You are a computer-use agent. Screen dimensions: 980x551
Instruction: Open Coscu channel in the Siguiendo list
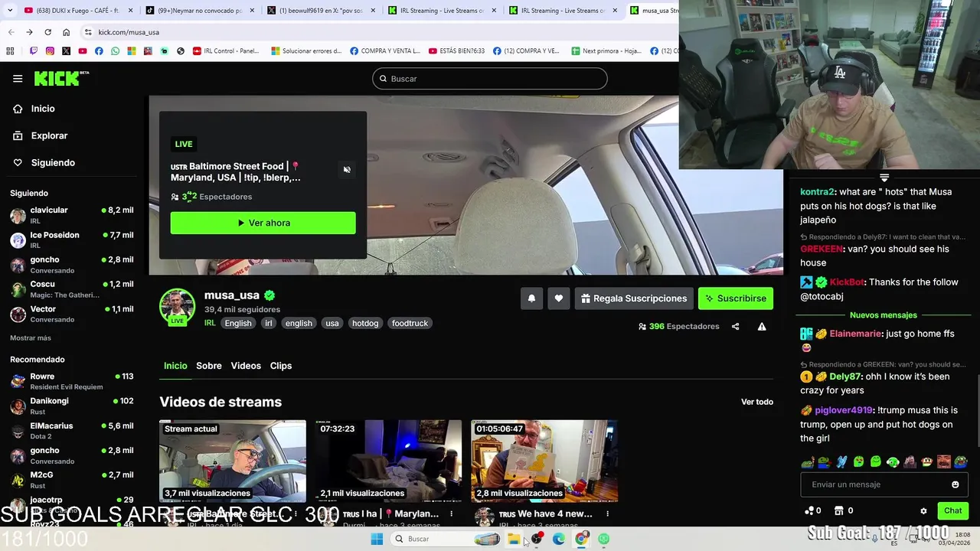71,289
